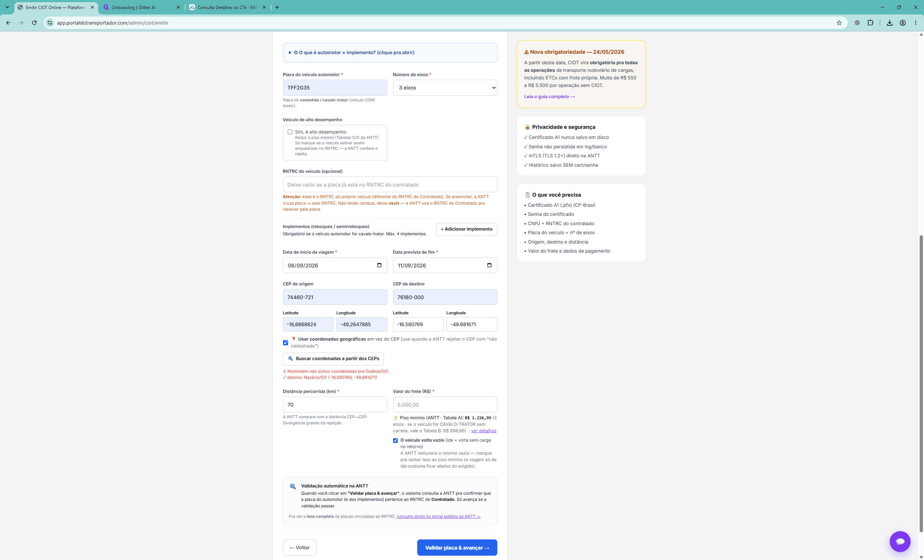Viewport: 924px width, 560px height.
Task: Open the extensions puzzle icon
Action: point(870,23)
